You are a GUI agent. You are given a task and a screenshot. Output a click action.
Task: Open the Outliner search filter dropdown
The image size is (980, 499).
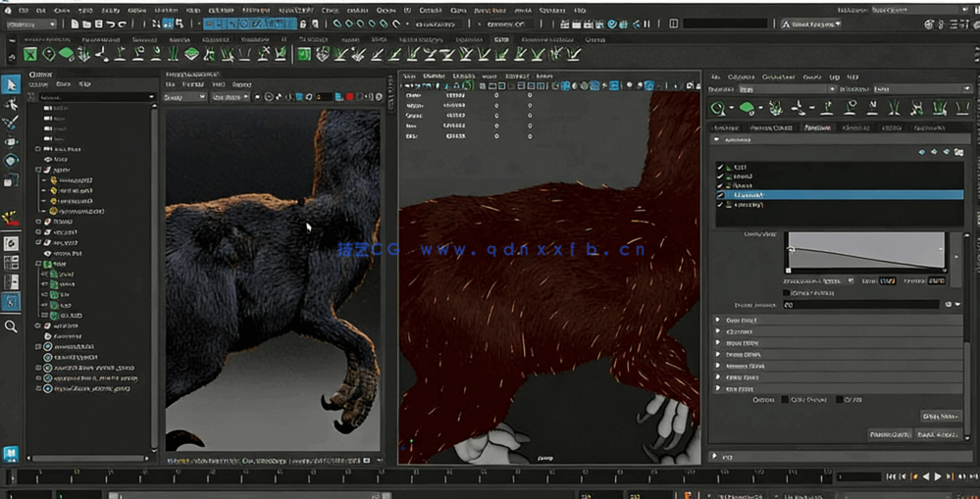point(150,97)
